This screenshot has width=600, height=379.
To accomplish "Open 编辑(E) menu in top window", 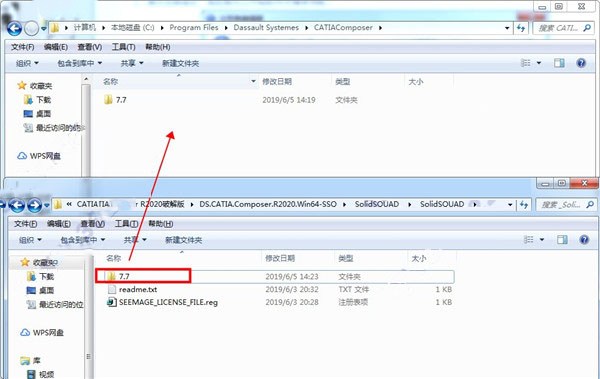I will click(56, 47).
